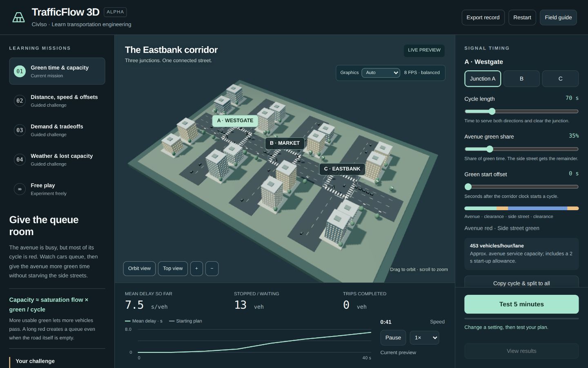The image size is (588, 368).
Task: Zoom in with the plus button
Action: point(196,269)
